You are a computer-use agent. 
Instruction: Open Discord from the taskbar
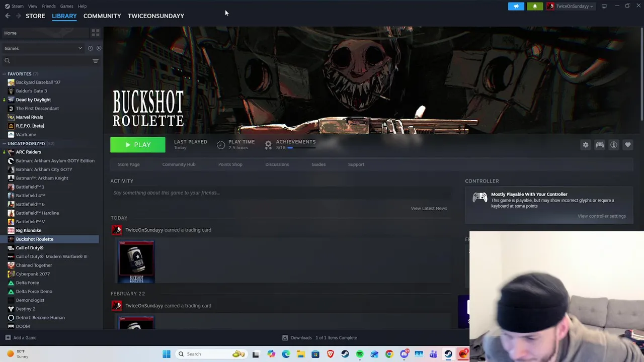tap(404, 354)
